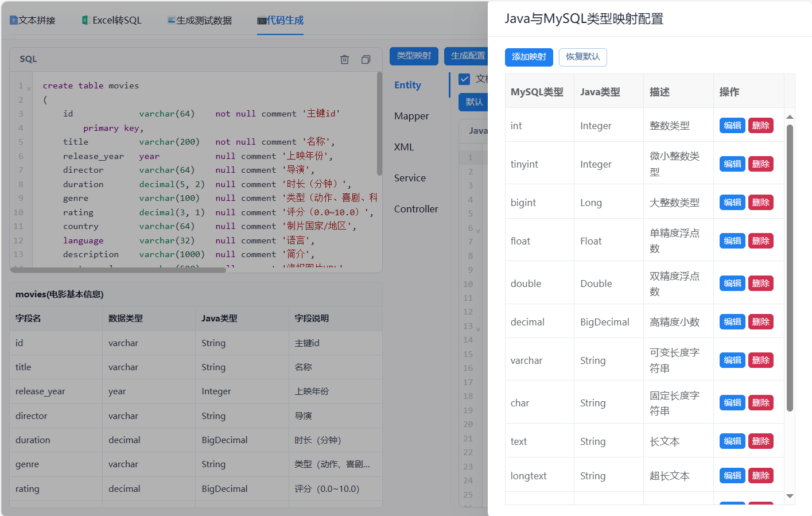Click the copy icon in the SQL panel

coord(366,59)
